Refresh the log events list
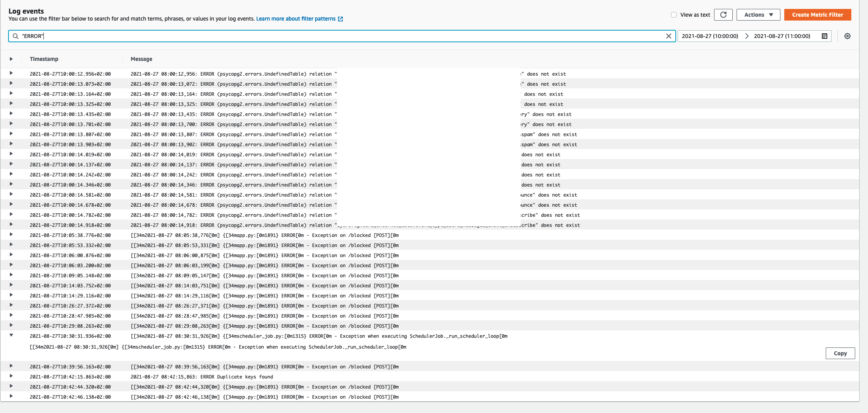Viewport: 868px width, 413px height. coord(723,15)
